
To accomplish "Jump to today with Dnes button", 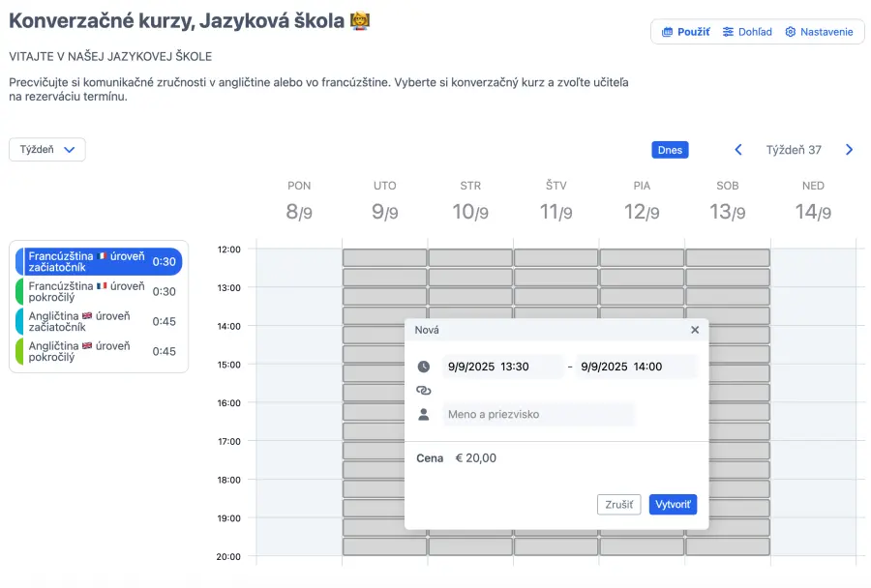I will (x=670, y=150).
